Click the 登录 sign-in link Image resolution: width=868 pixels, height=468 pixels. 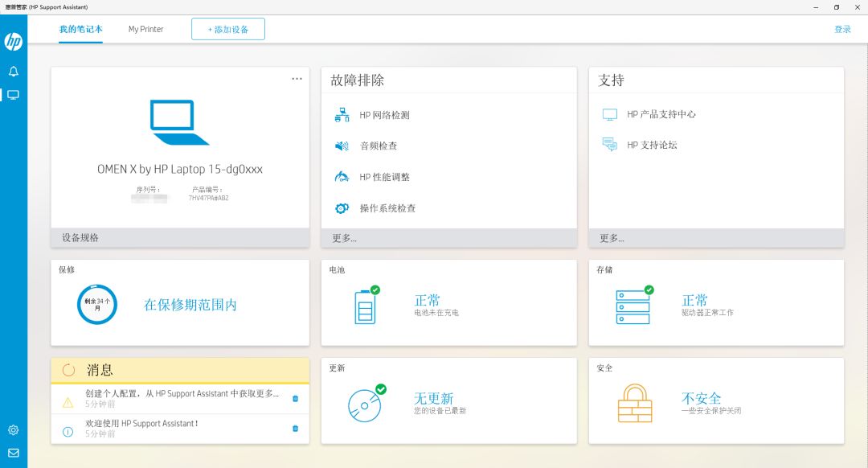(x=842, y=30)
